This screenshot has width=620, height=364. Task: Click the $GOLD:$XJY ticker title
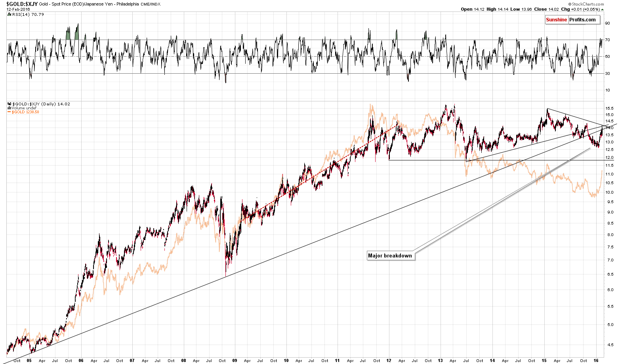point(22,4)
